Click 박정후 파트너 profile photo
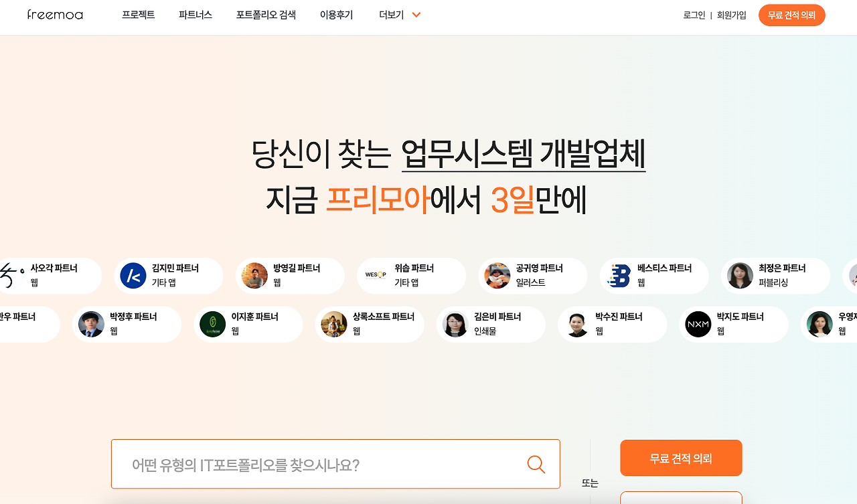Screen dimensions: 857x504 click(x=91, y=324)
